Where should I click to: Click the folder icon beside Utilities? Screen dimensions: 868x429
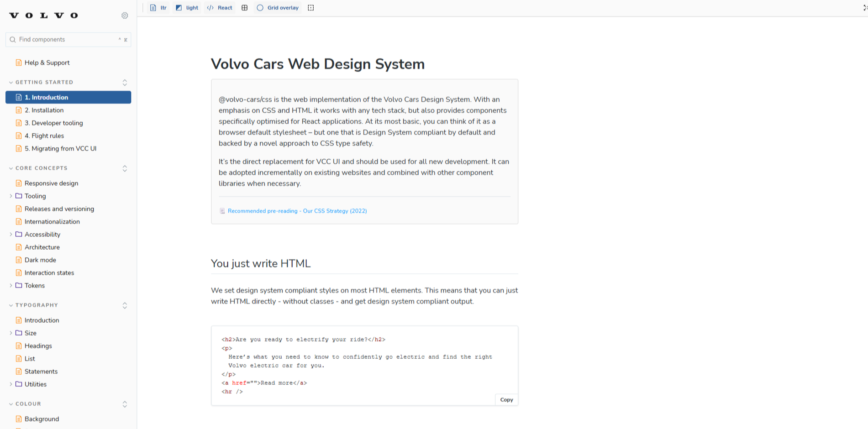pos(19,384)
